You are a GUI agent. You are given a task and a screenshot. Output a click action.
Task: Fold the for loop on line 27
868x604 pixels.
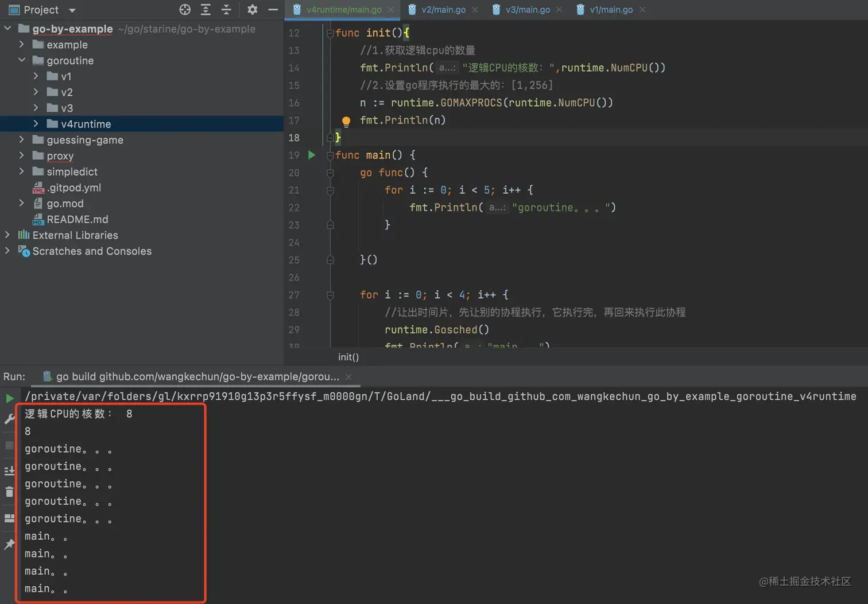(x=330, y=295)
